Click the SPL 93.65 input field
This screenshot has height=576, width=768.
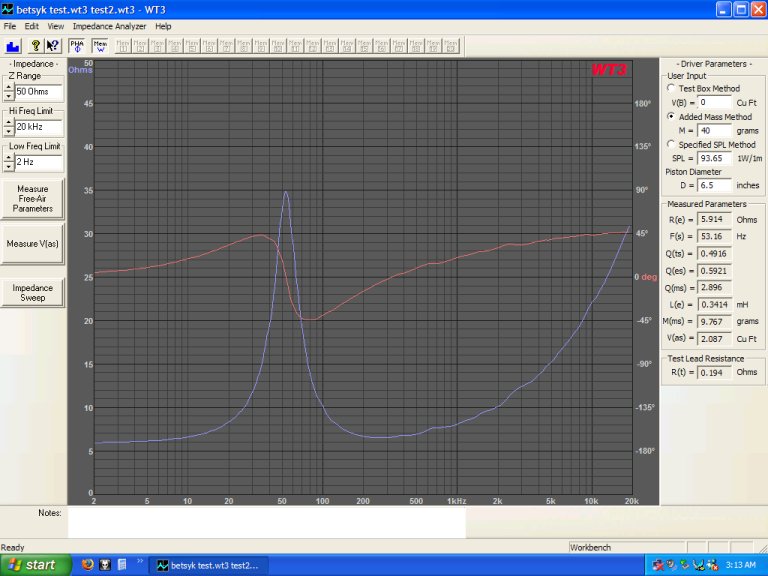click(x=714, y=158)
